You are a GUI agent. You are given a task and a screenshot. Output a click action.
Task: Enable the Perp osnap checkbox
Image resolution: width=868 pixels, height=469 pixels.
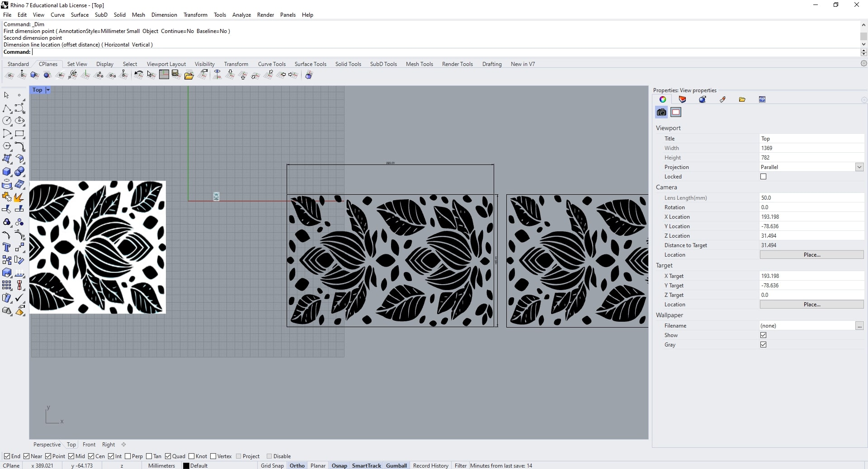[127, 456]
